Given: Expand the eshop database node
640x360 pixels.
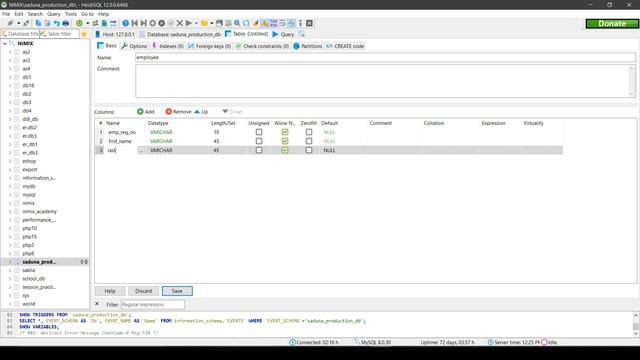Looking at the screenshot, I should [x=10, y=161].
